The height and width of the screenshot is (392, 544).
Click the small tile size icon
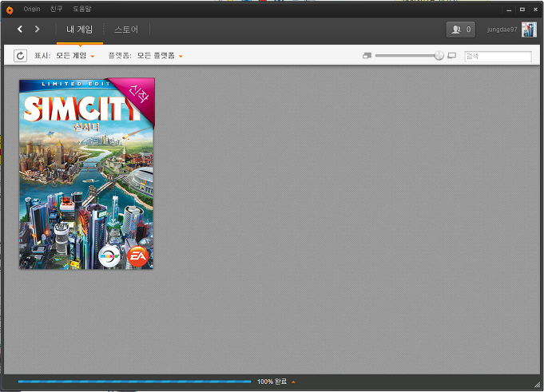367,55
